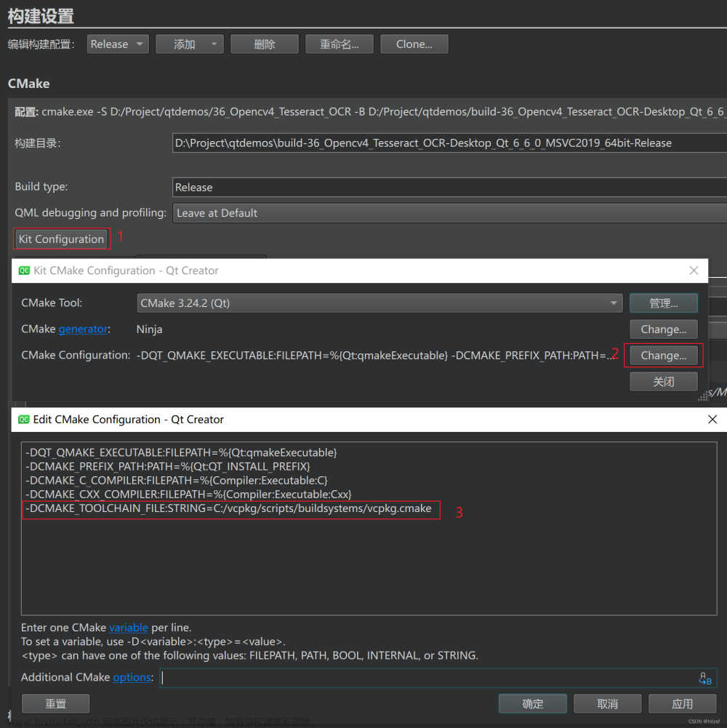This screenshot has height=728, width=727.
Task: Close the Edit CMake Configuration dialog
Action: point(712,419)
